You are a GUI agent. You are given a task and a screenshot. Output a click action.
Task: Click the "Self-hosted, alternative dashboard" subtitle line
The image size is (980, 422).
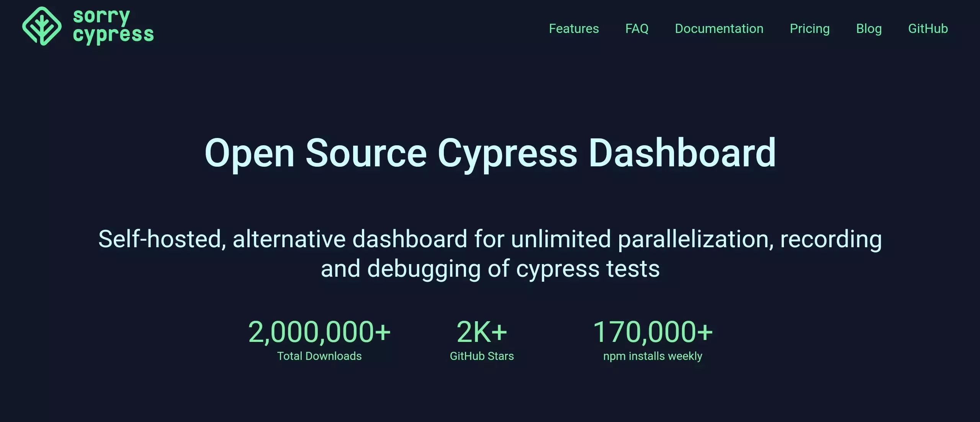pos(490,239)
